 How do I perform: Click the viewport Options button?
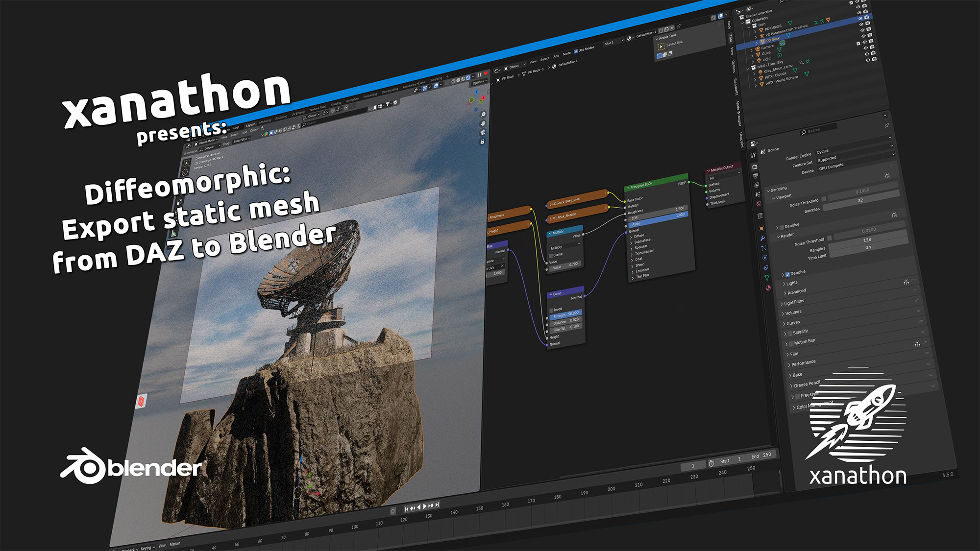tap(479, 82)
